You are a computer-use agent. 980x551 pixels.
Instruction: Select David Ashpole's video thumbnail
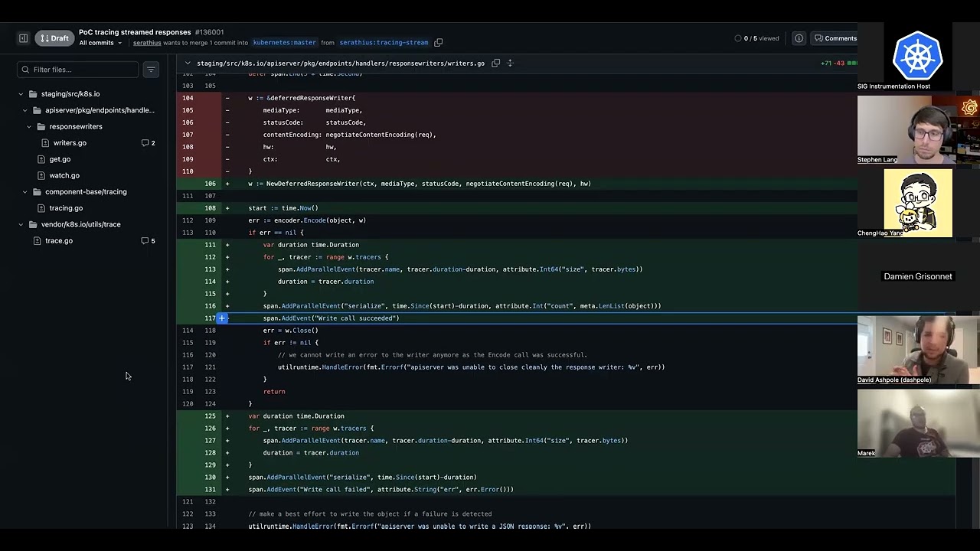tap(918, 350)
